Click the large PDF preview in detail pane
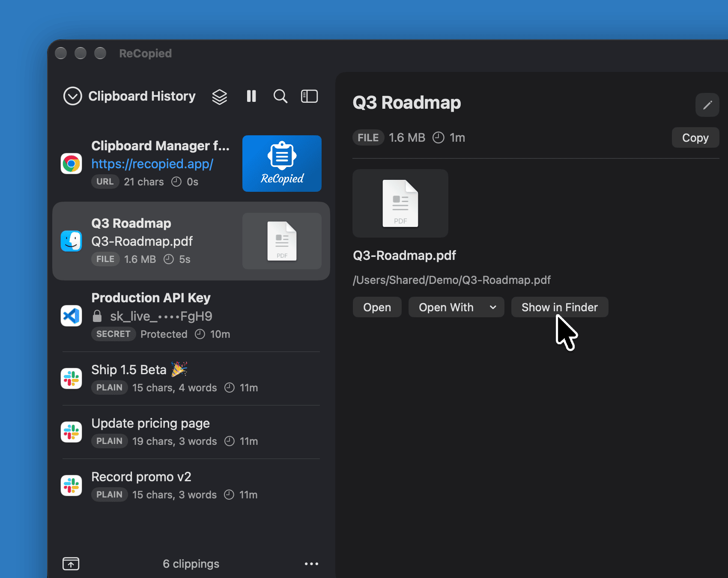 pyautogui.click(x=400, y=203)
